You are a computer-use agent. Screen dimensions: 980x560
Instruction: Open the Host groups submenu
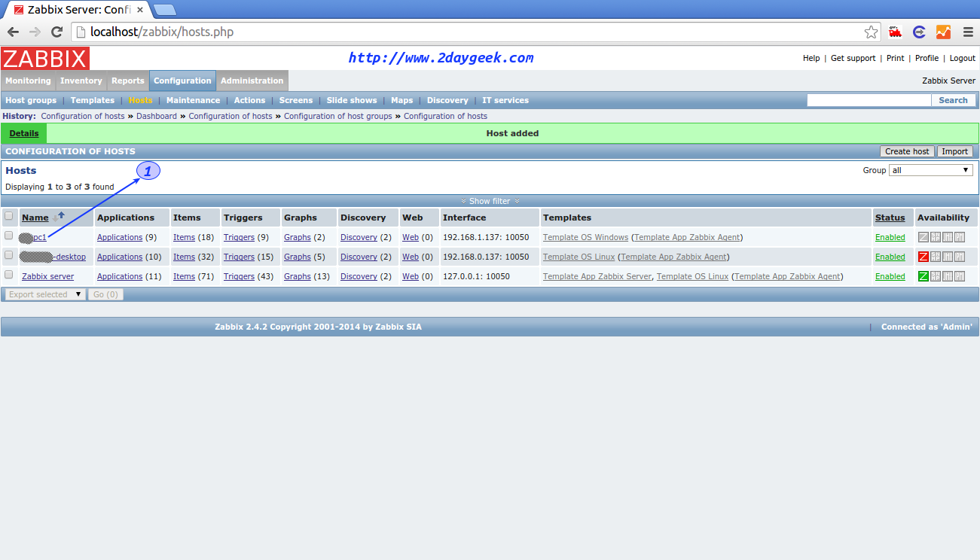point(31,100)
